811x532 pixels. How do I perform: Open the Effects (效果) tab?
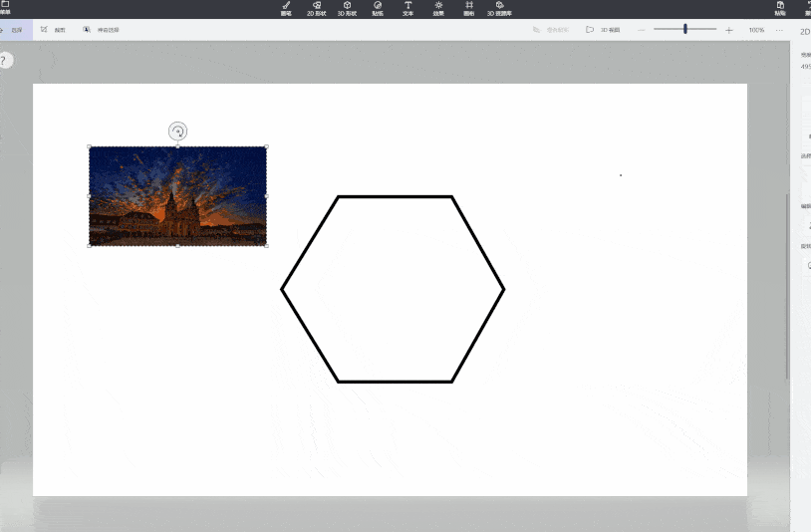[x=438, y=9]
